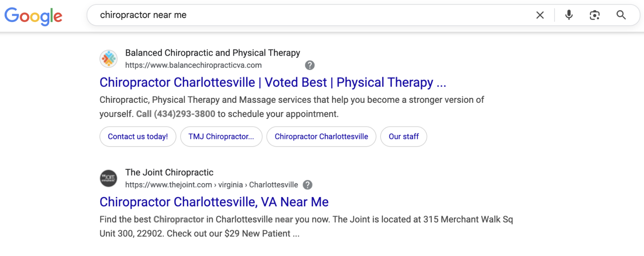Open the "Chiropractor Charlottesville" sitelink chip
Viewport: 644px width, 256px height.
(321, 137)
